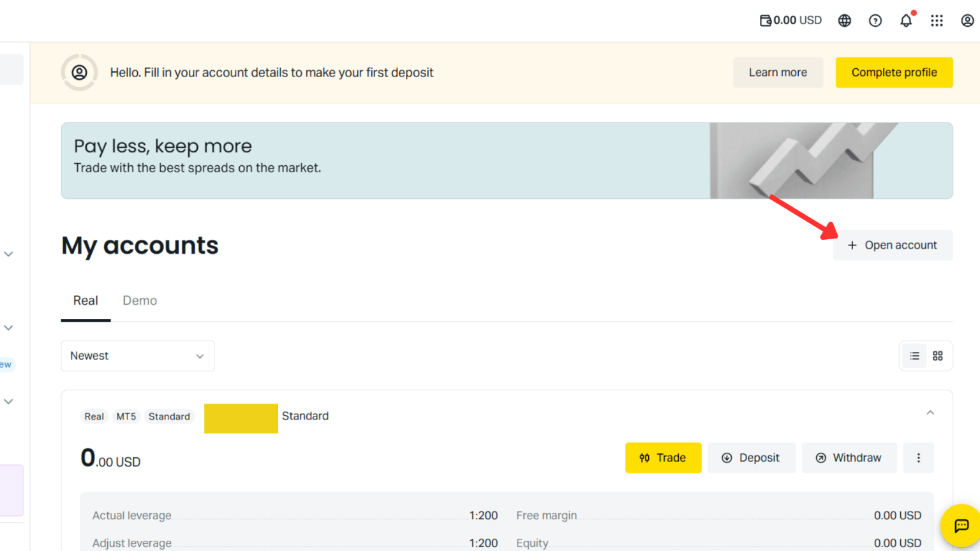Screen dimensions: 980x551
Task: Collapse the Standard account card chevron
Action: (930, 413)
